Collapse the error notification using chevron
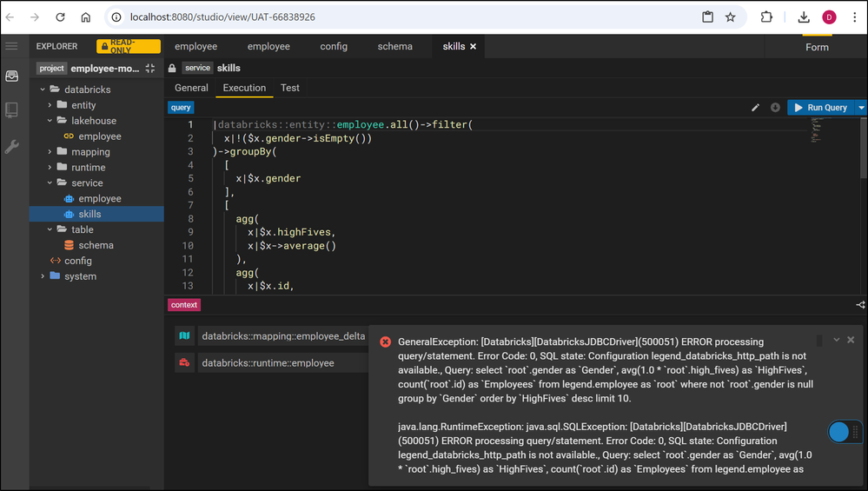This screenshot has width=868, height=491. point(836,340)
